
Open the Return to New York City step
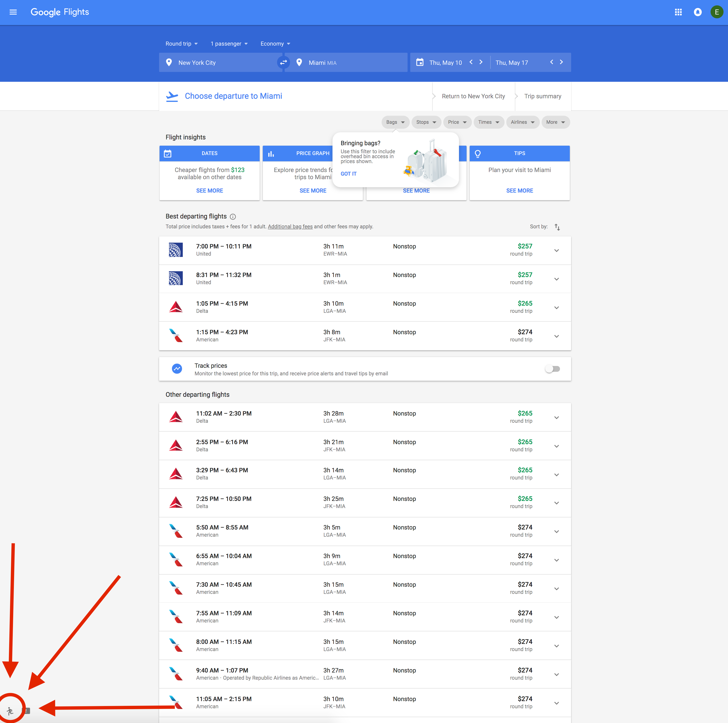(473, 97)
